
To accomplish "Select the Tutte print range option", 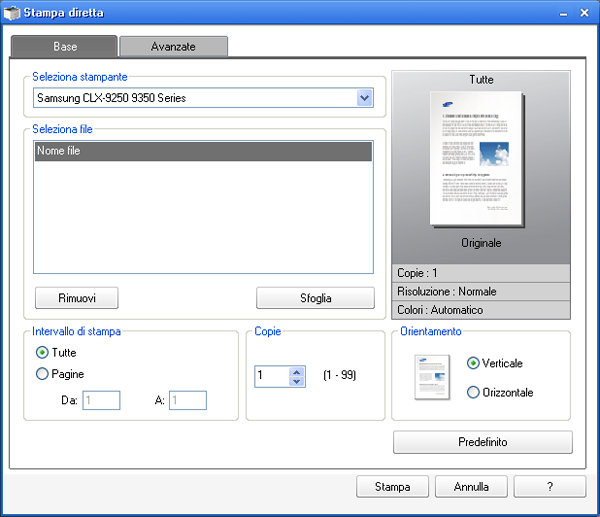I will 42,352.
